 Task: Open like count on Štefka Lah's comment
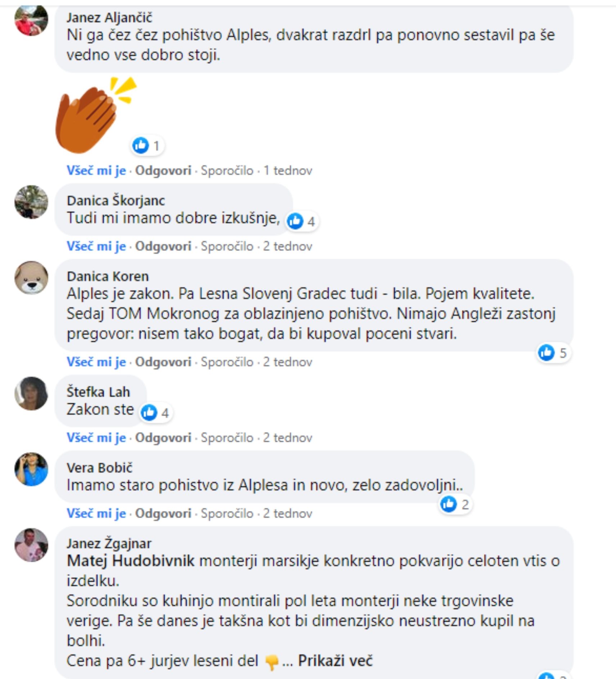[x=155, y=413]
